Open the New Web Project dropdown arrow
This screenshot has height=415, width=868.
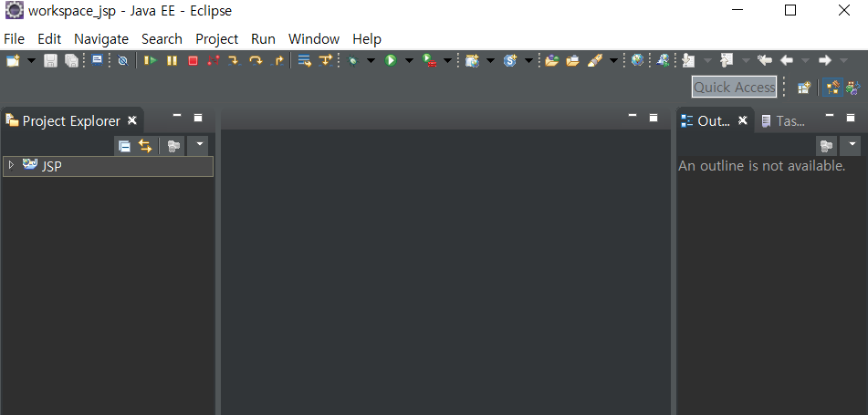[490, 60]
